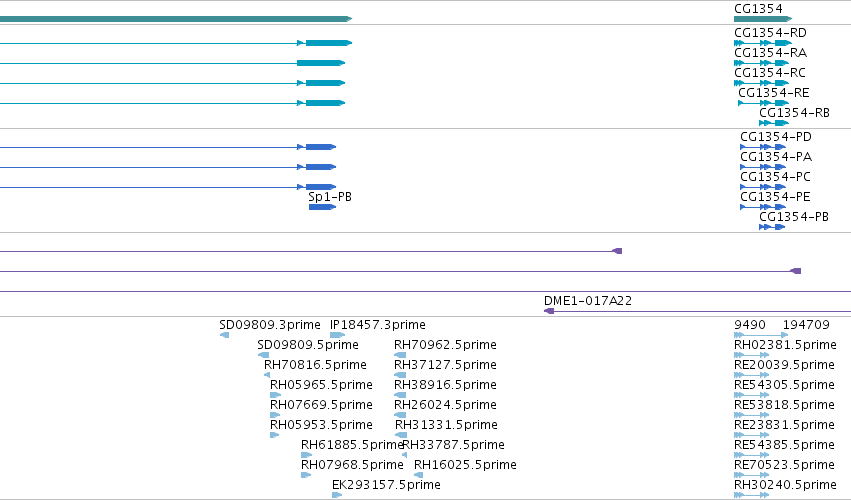
Task: Click EST RH30240.5prime
Action: tap(785, 485)
